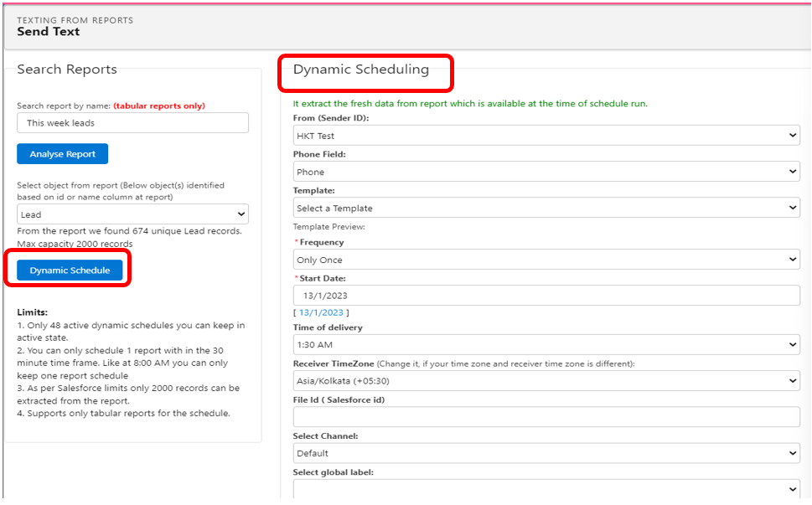Open the Lead object dropdown

coord(132,214)
